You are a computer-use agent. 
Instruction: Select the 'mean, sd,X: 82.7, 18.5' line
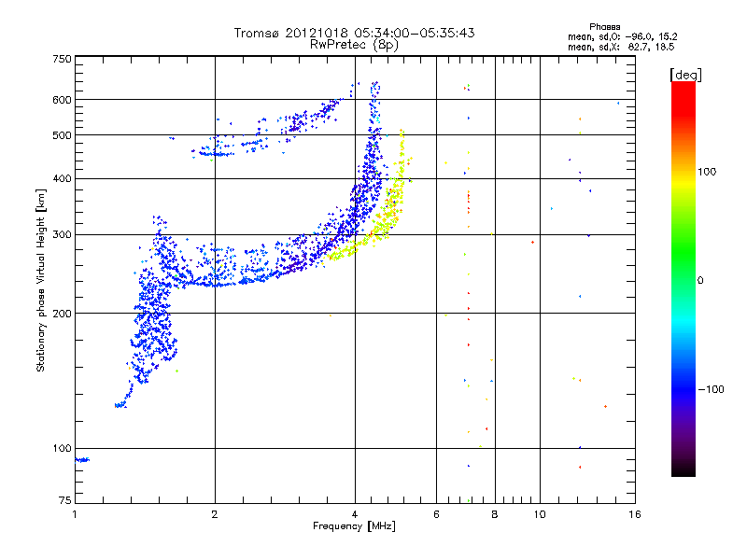pyautogui.click(x=621, y=47)
